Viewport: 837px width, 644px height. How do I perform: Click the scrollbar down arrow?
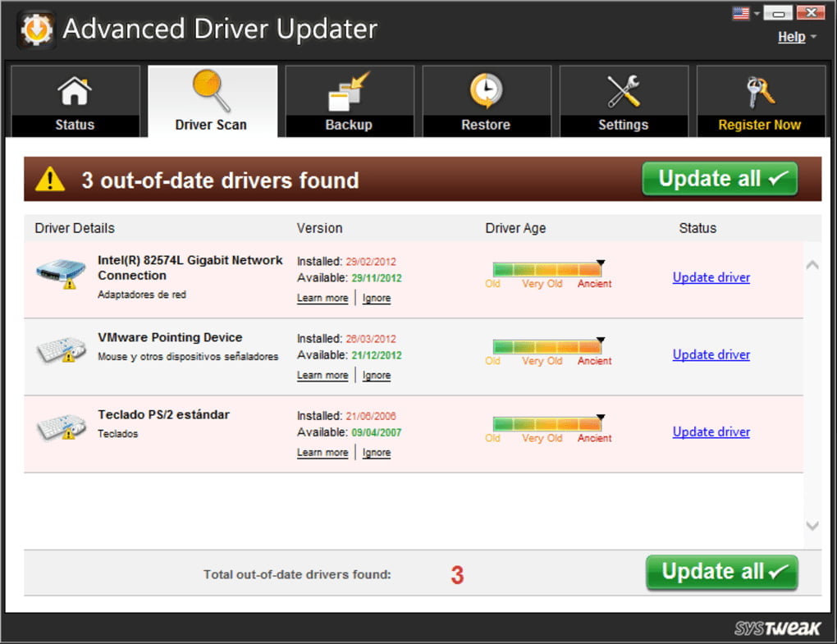pos(812,527)
